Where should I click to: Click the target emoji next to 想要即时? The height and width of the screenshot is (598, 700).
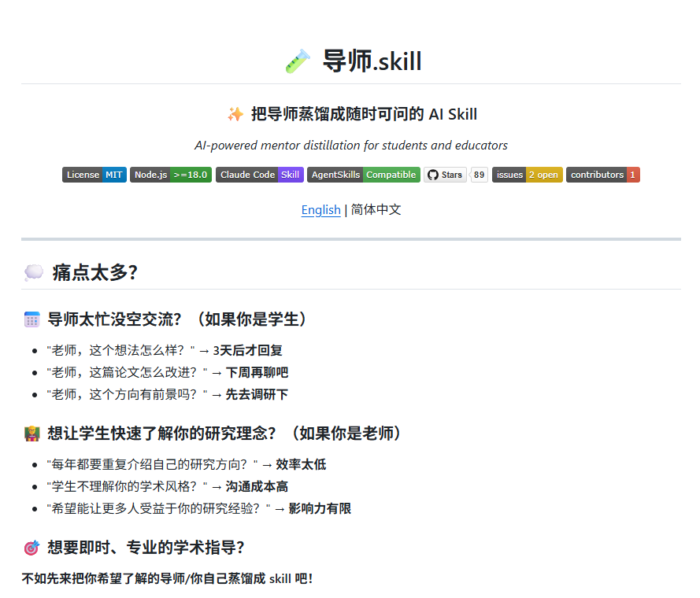(x=31, y=548)
